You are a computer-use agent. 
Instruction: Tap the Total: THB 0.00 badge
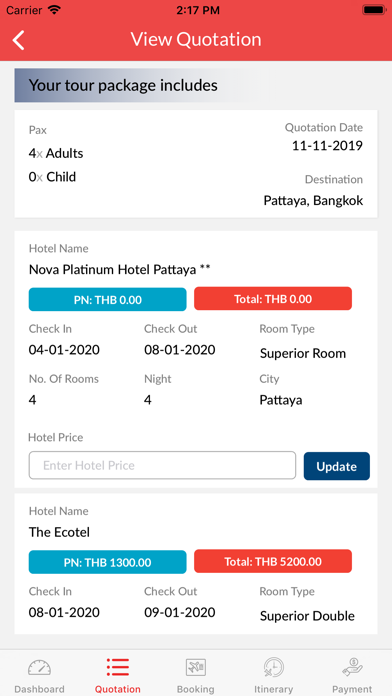click(273, 298)
